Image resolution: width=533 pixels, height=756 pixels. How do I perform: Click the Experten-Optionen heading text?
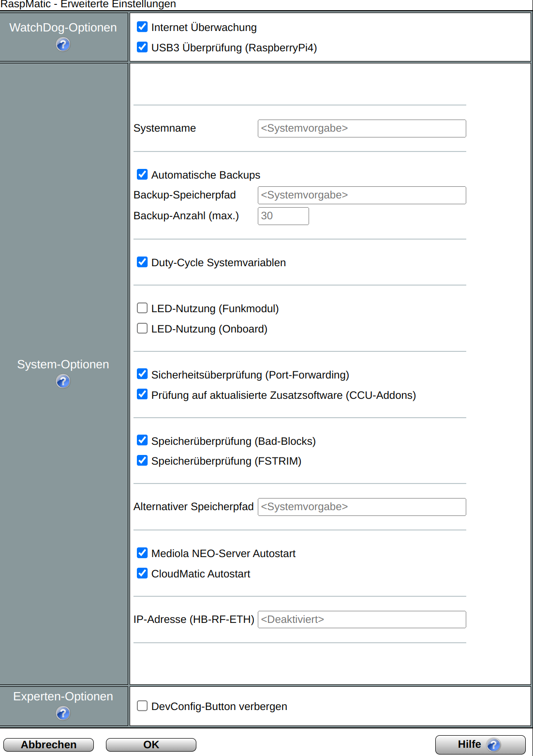(x=63, y=696)
